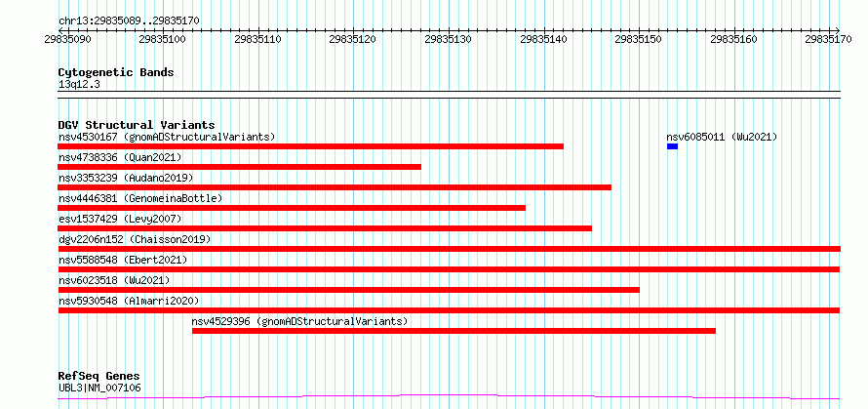868x409 pixels.
Task: Click the red bar for nsv4530167
Action: coord(310,146)
